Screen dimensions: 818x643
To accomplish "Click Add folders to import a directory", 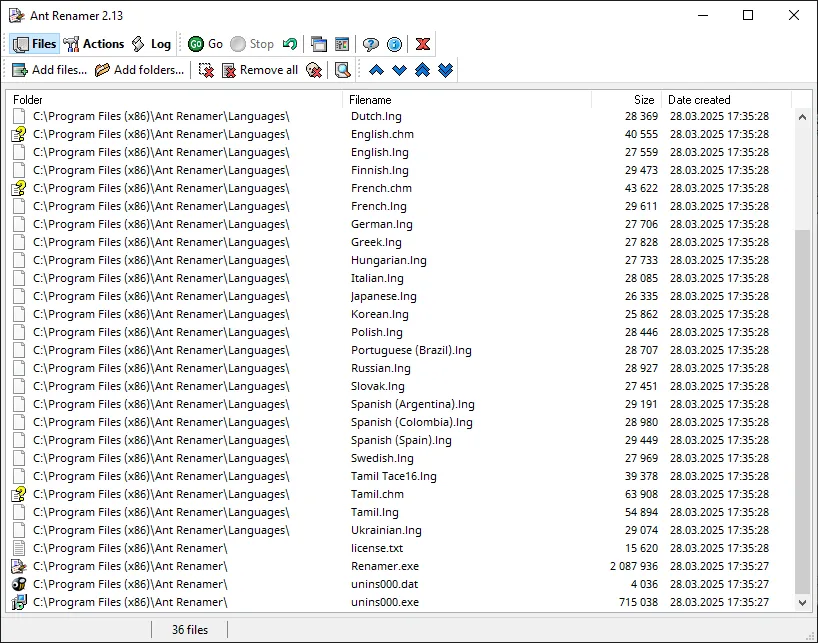I will (127, 70).
